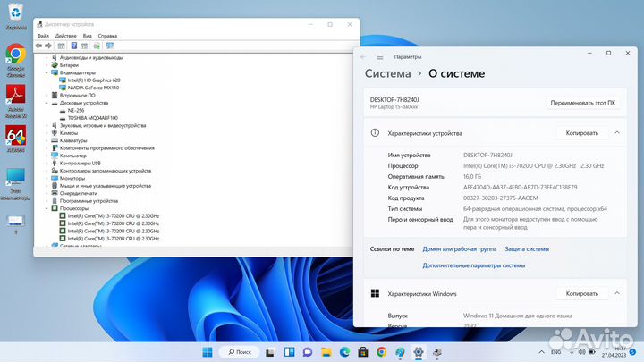Open Домен или рабочая группа link

coord(459,249)
